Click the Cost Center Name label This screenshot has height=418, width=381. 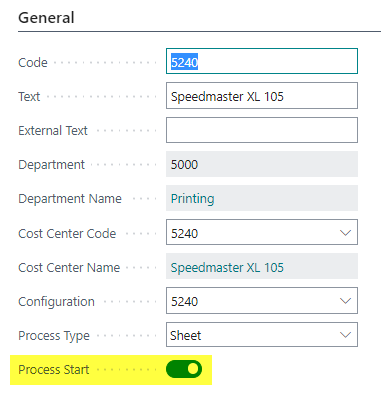69,268
